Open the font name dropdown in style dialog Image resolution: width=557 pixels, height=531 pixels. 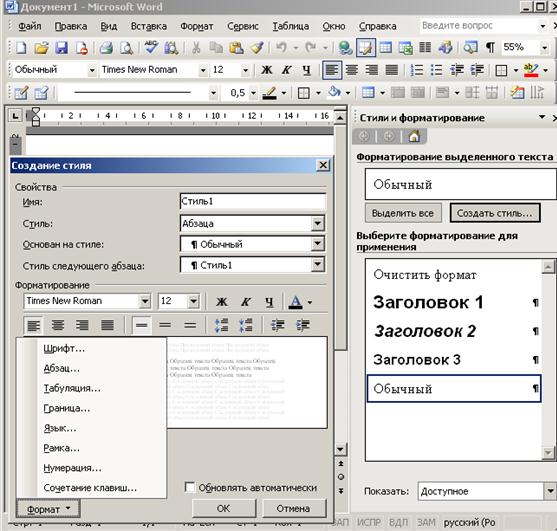pos(145,301)
